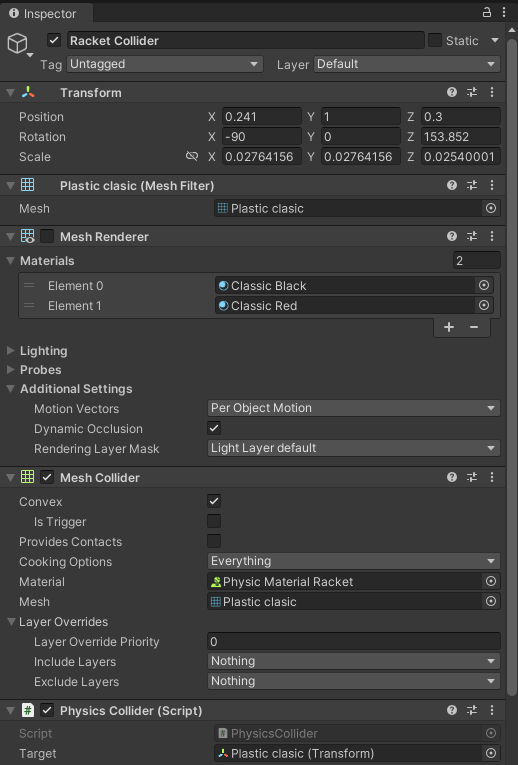Open the Exclude Layers dropdown

pyautogui.click(x=354, y=681)
